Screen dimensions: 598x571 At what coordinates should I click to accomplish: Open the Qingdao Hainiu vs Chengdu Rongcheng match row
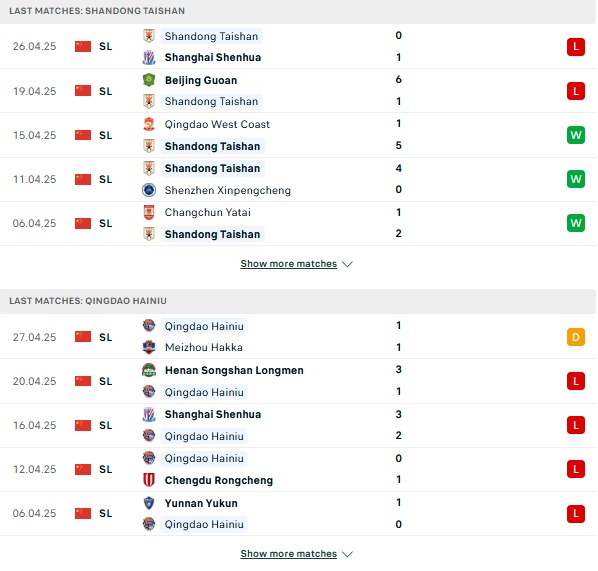[x=299, y=469]
